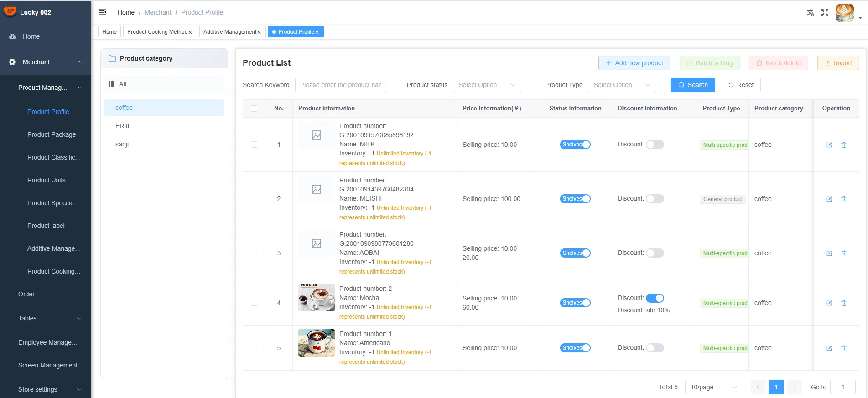Edit the Americano product
The width and height of the screenshot is (868, 398).
pos(829,348)
